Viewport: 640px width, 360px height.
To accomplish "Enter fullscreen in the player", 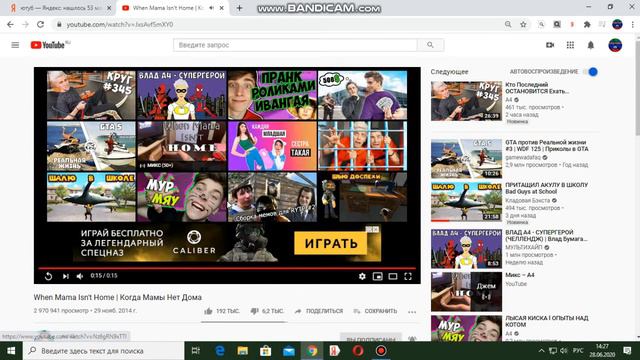I will pyautogui.click(x=408, y=276).
